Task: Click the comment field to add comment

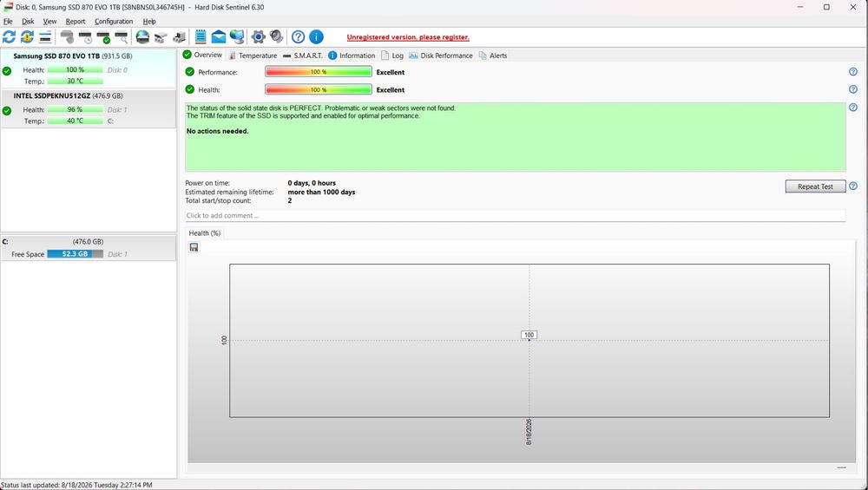Action: click(516, 216)
